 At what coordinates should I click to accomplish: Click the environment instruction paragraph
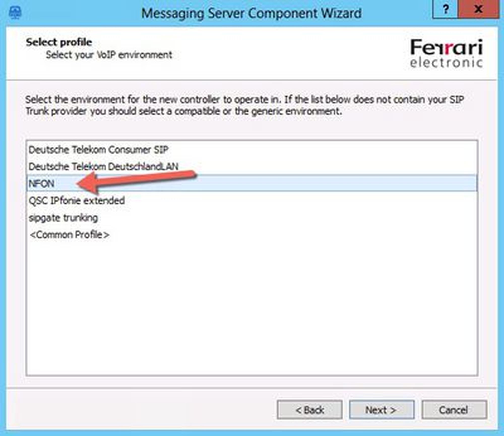tap(244, 105)
